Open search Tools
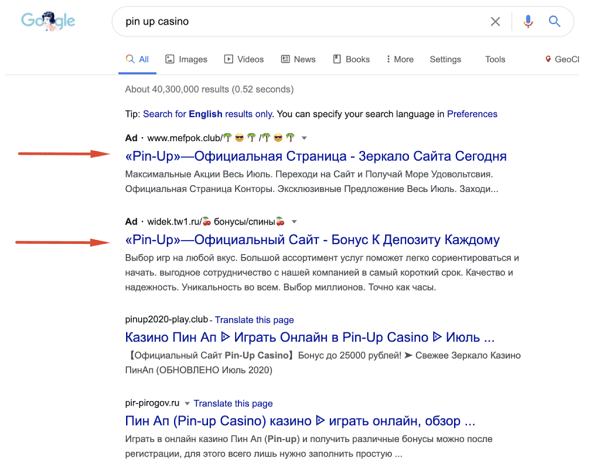This screenshot has height=470, width=600. click(x=495, y=59)
